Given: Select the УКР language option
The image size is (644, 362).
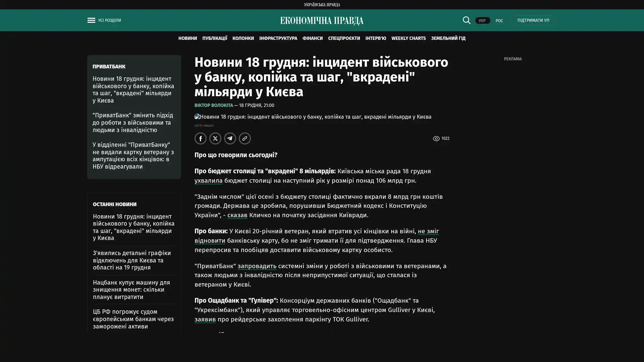Looking at the screenshot, I should pyautogui.click(x=482, y=21).
